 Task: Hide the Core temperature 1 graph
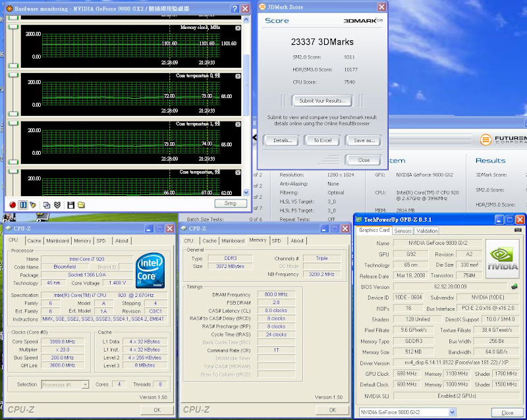tap(238, 124)
